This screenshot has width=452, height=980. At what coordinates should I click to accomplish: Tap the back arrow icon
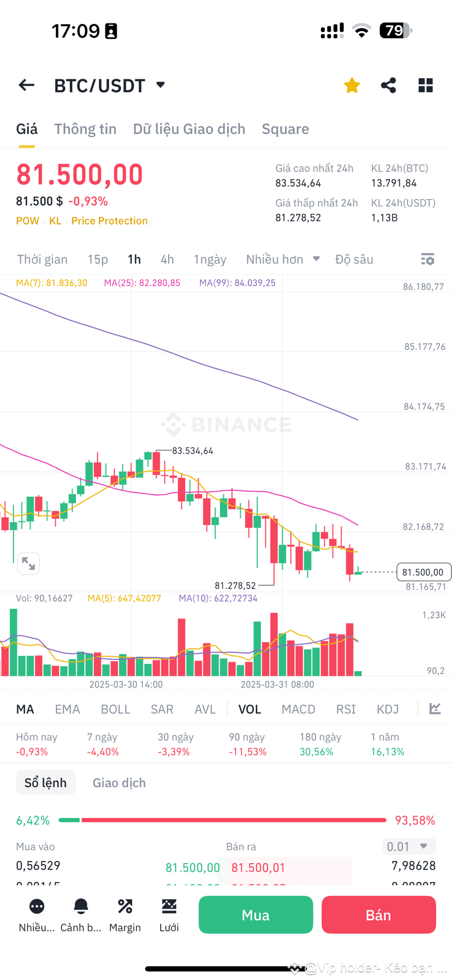pos(26,85)
